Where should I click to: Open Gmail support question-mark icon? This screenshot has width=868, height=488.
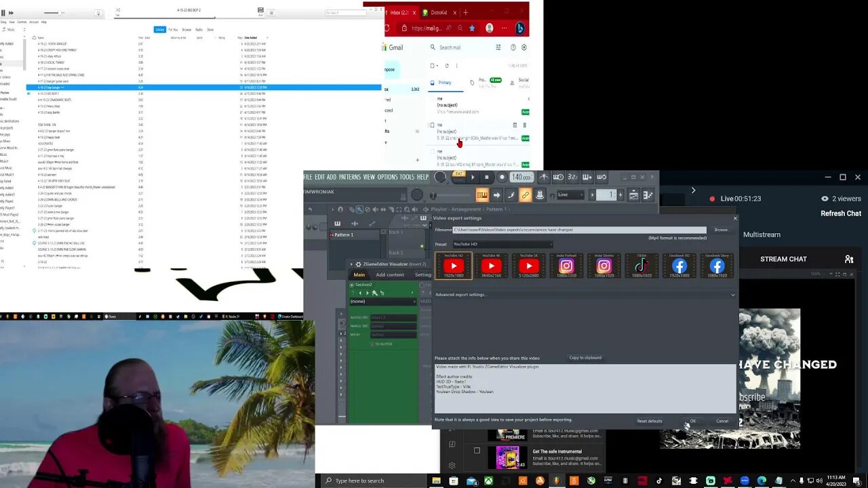point(513,47)
